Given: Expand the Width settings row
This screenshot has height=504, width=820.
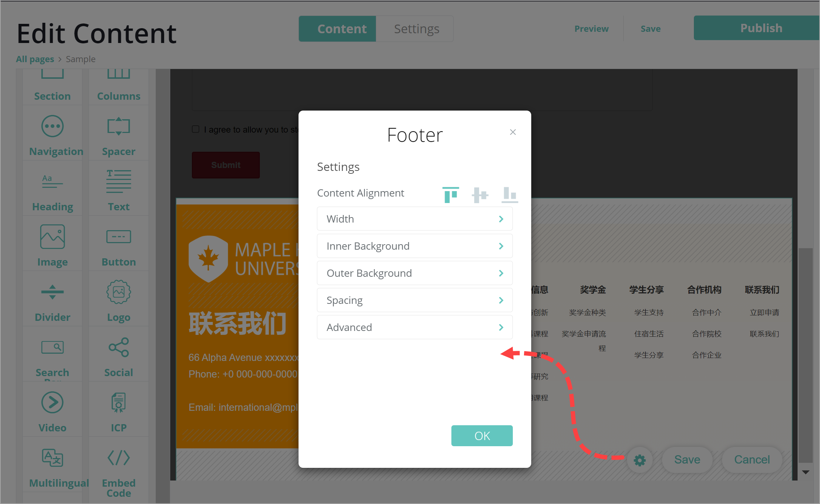Looking at the screenshot, I should (x=415, y=219).
